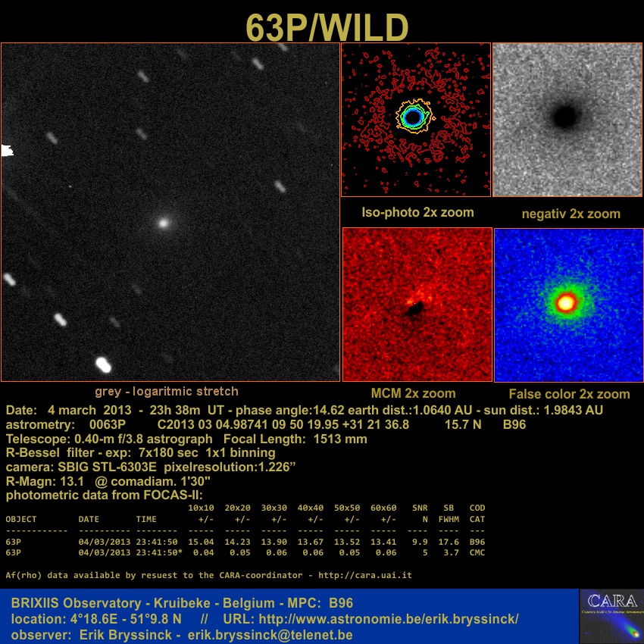
Task: Click the bright star trail at bottom of grey image
Action: pyautogui.click(x=104, y=365)
